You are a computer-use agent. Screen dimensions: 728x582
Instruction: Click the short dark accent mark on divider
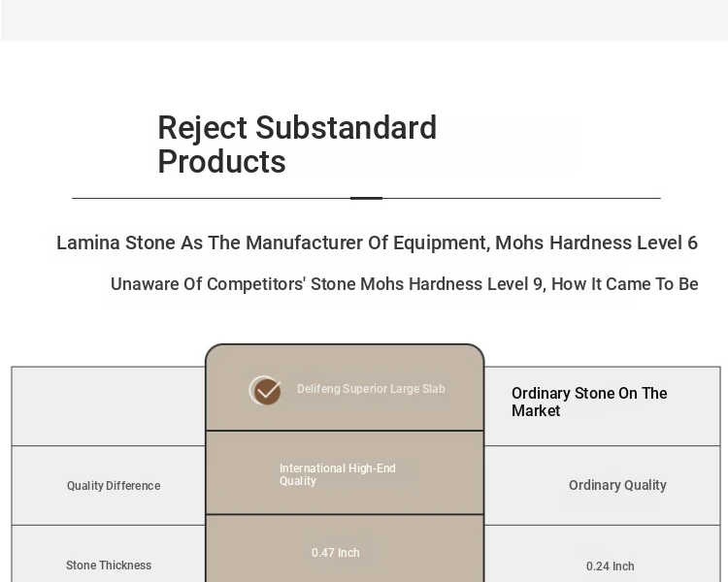366,198
